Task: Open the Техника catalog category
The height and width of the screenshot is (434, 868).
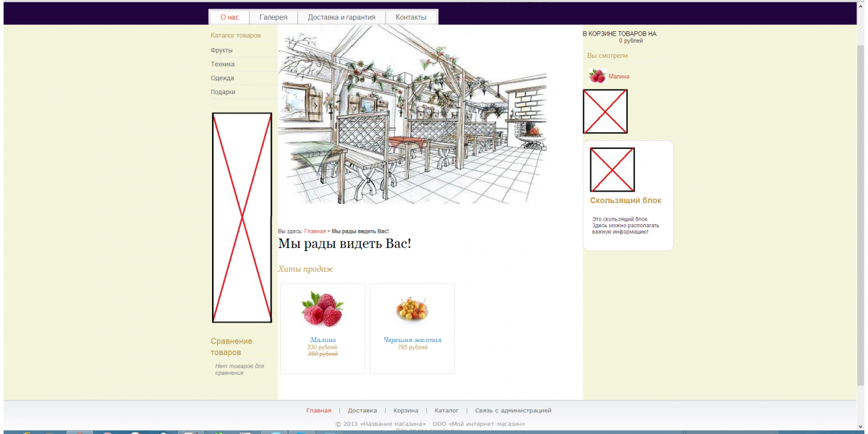Action: pyautogui.click(x=223, y=64)
